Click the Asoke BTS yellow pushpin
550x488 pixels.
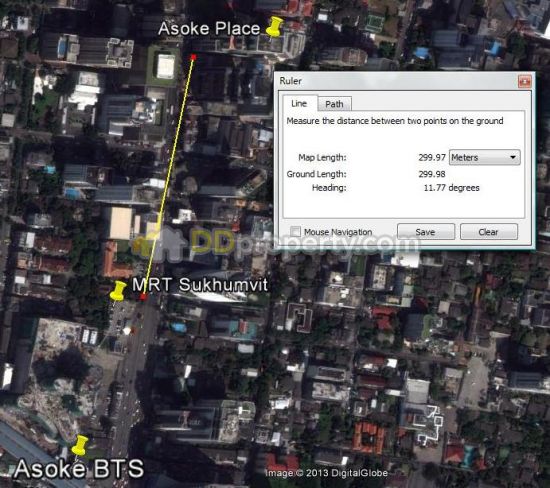(80, 446)
